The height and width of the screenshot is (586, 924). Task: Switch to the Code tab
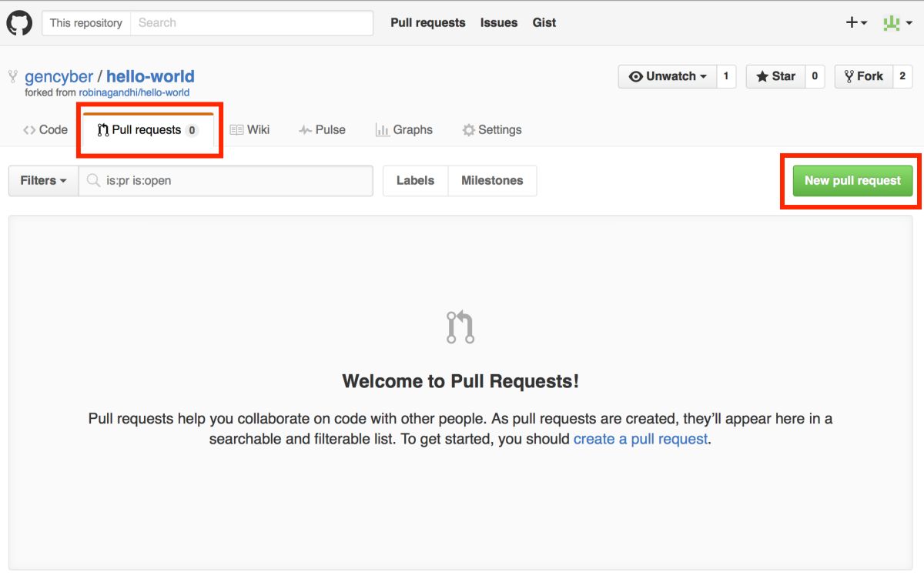(45, 130)
